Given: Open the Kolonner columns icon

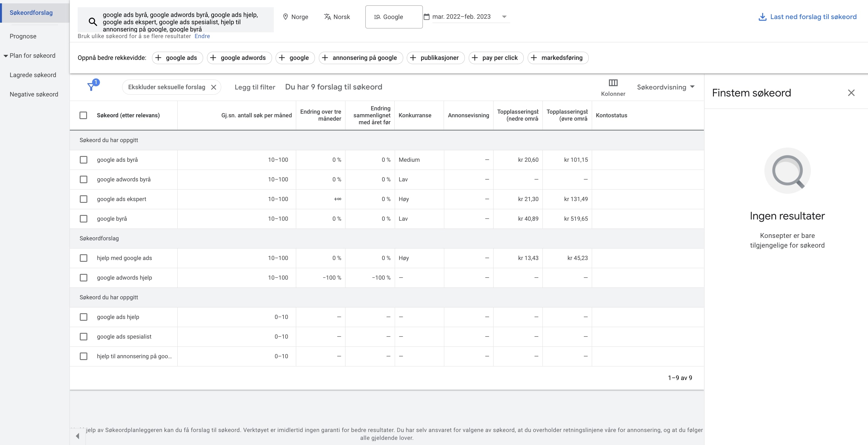Looking at the screenshot, I should click(x=613, y=83).
